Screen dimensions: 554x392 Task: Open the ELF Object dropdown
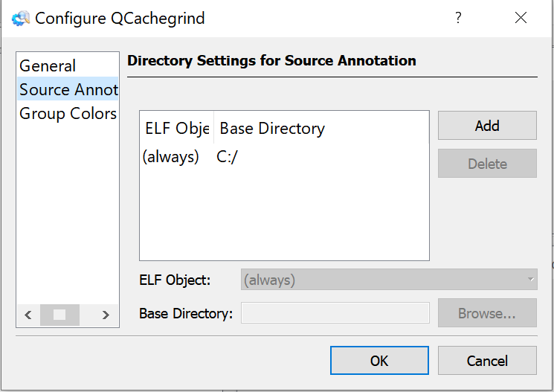388,280
